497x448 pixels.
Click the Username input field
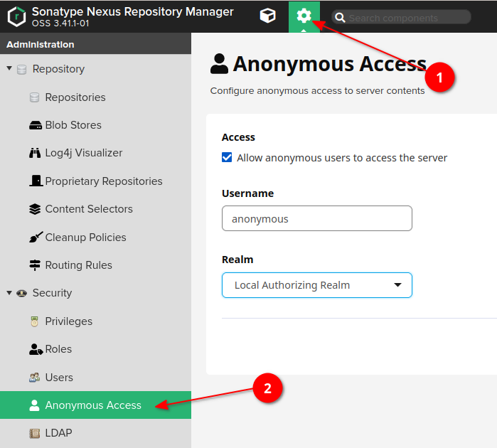point(317,218)
